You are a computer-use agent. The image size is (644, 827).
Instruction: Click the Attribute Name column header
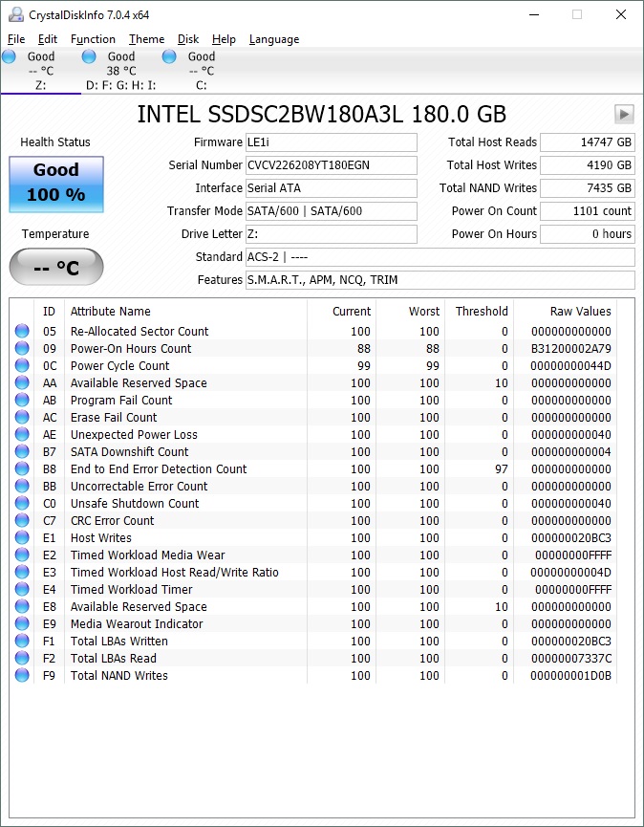(x=111, y=311)
